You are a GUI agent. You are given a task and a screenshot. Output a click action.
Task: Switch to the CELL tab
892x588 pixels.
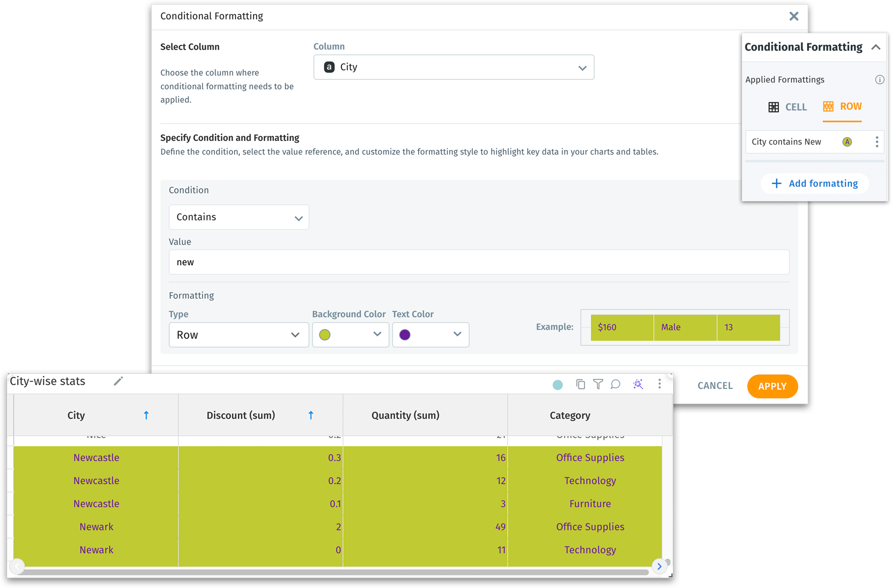787,107
